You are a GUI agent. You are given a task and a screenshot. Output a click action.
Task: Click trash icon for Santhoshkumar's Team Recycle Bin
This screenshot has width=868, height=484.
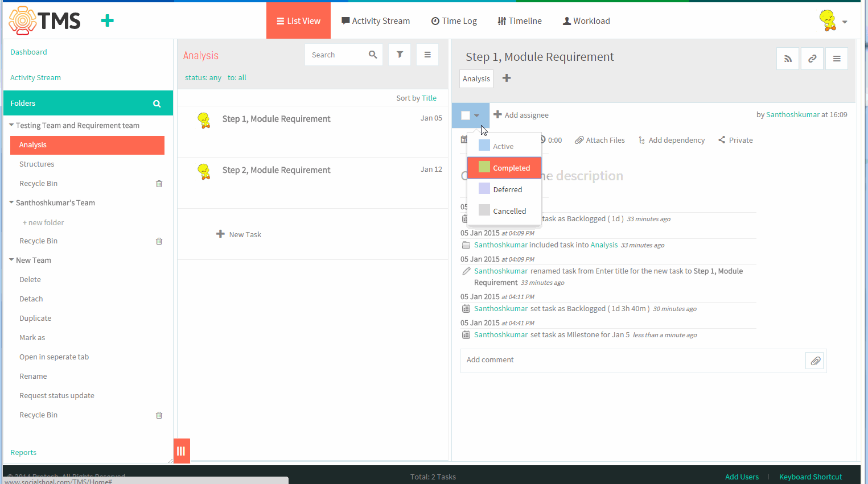tap(159, 241)
